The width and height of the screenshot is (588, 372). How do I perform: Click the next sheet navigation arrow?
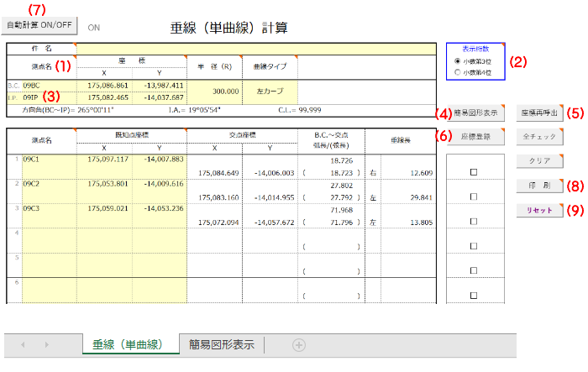(46, 345)
